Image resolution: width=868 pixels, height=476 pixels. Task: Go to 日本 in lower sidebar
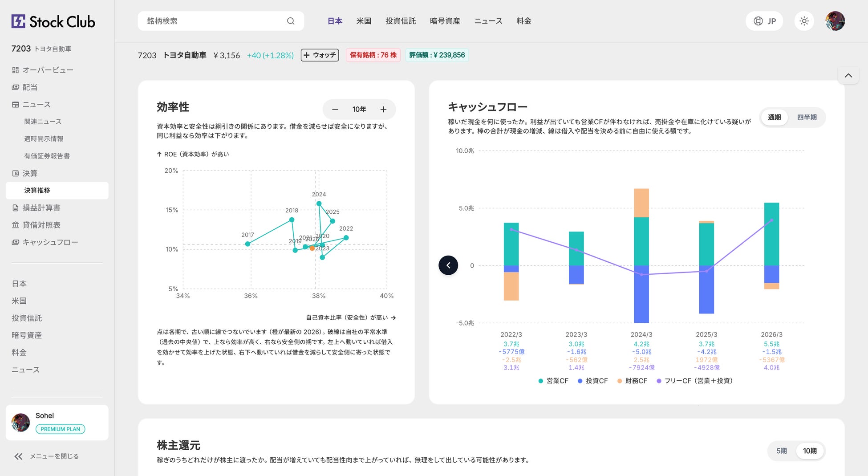(19, 284)
